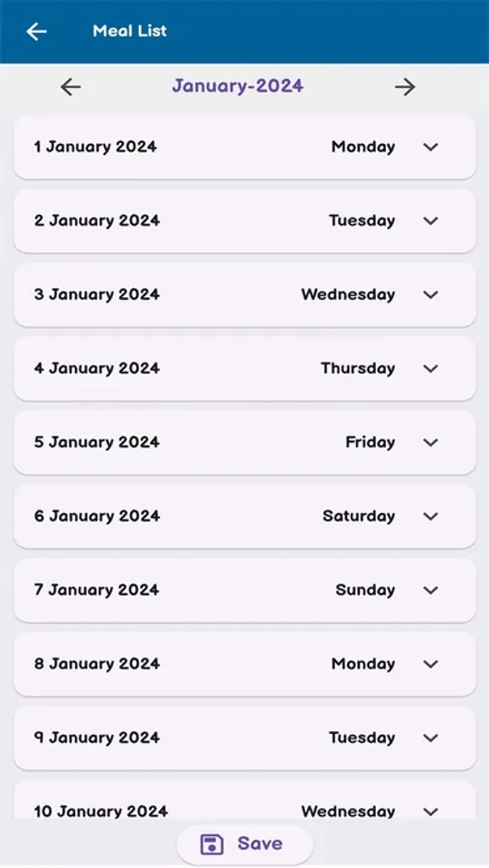The height and width of the screenshot is (868, 489).
Task: Navigate to the previous month arrow
Action: coord(70,87)
